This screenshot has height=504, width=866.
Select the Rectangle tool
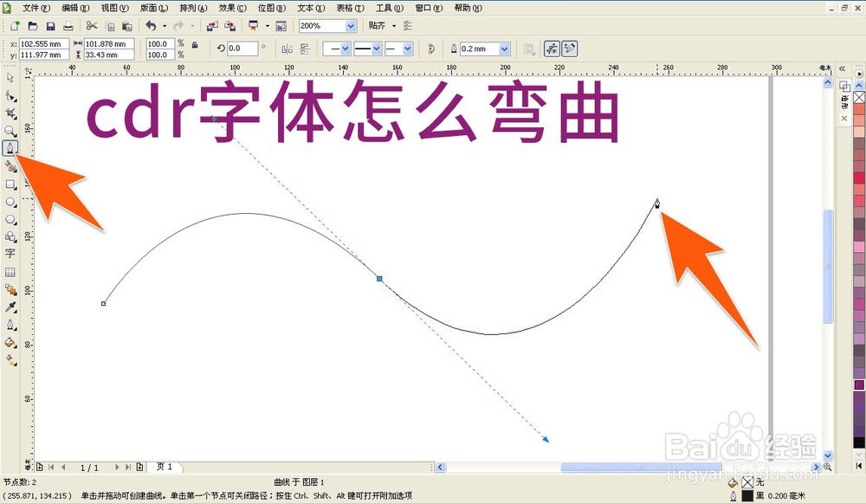(x=10, y=184)
